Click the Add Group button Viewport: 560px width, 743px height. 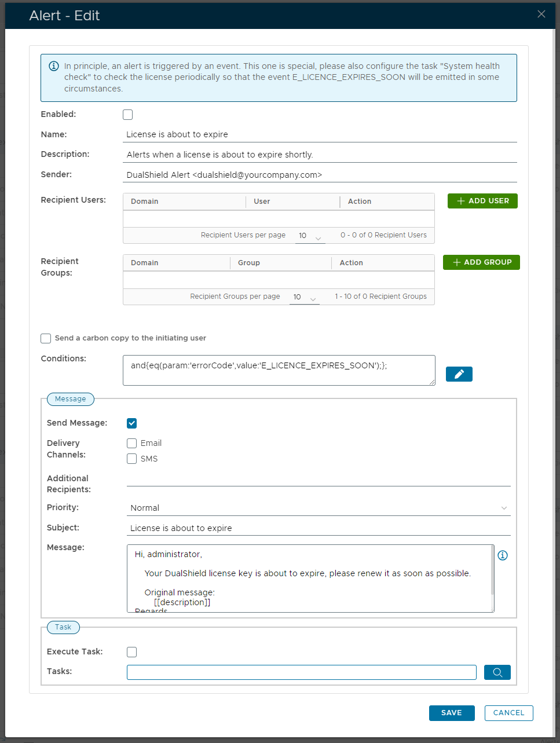[481, 262]
